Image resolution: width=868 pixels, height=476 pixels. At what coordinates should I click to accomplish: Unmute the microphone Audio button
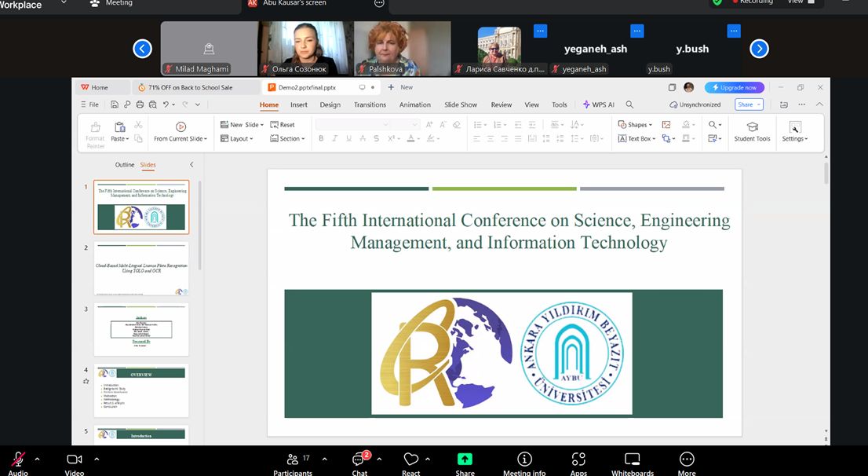point(17,460)
